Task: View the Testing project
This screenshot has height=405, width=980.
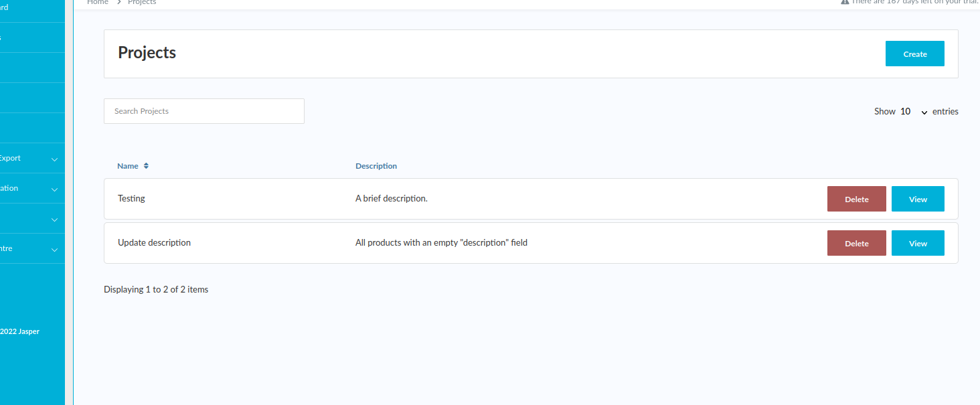Action: pyautogui.click(x=917, y=199)
